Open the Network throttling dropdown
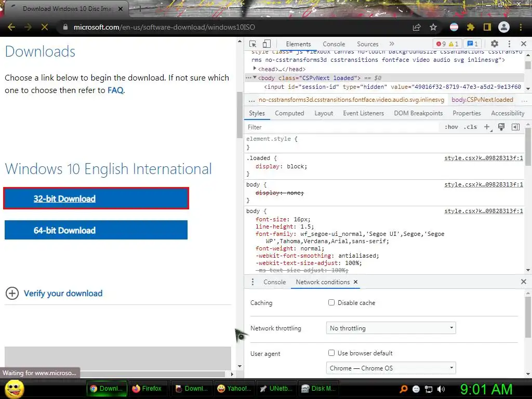The height and width of the screenshot is (399, 532). [391, 328]
